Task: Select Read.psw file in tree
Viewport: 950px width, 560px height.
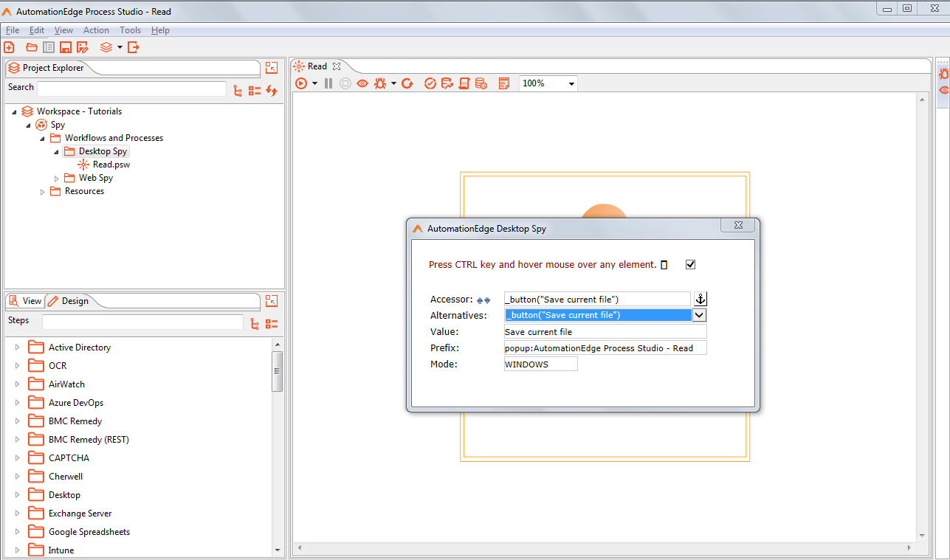Action: [x=104, y=165]
